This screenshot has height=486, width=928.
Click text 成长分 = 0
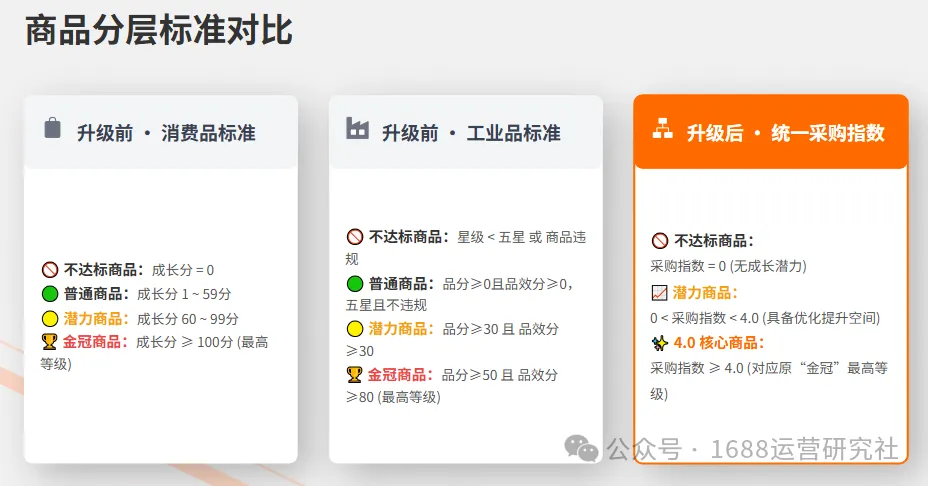183,270
